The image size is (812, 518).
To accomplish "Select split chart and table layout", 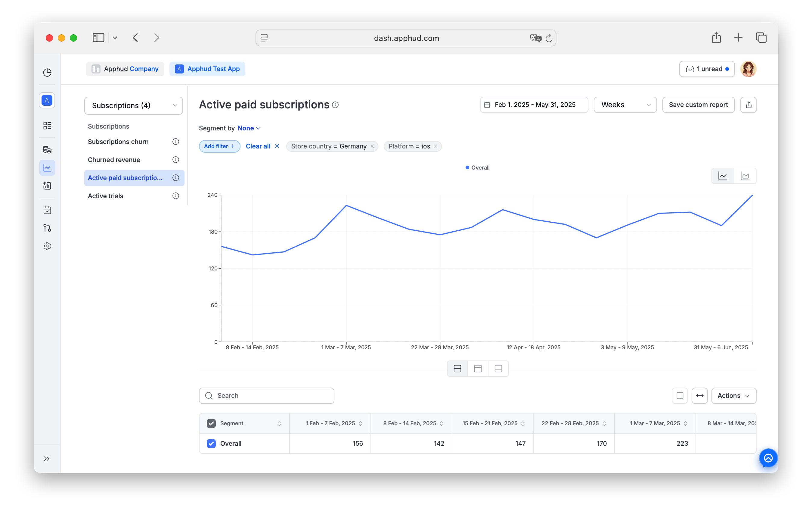I will click(457, 369).
